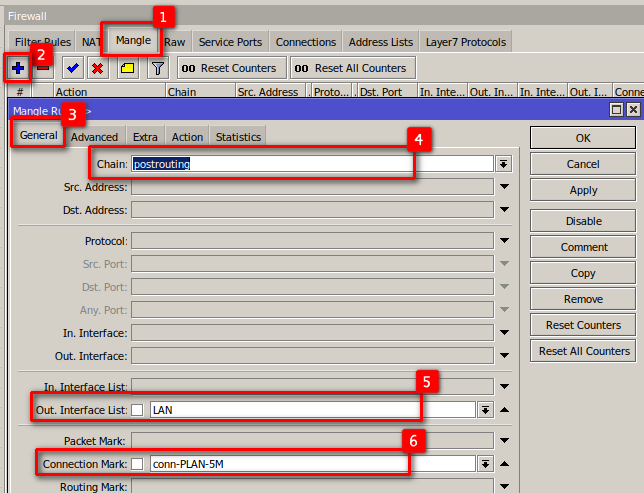
Task: Switch to the Action tab
Action: tap(187, 137)
